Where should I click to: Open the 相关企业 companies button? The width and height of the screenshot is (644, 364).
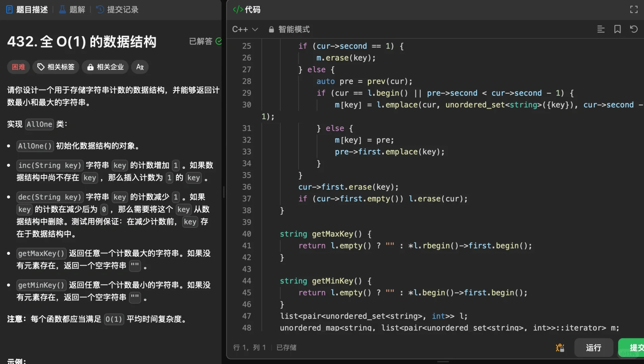105,67
